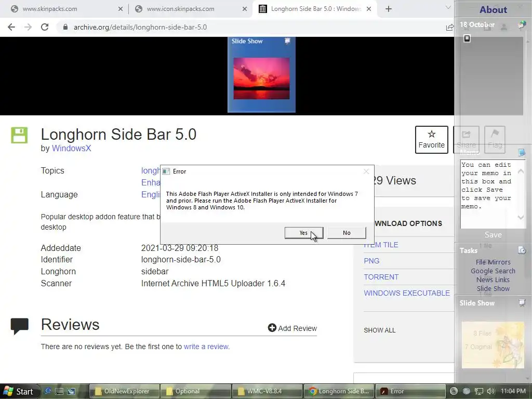
Task: Switch to WMC-V8.8.4 taskbar window
Action: [267, 391]
